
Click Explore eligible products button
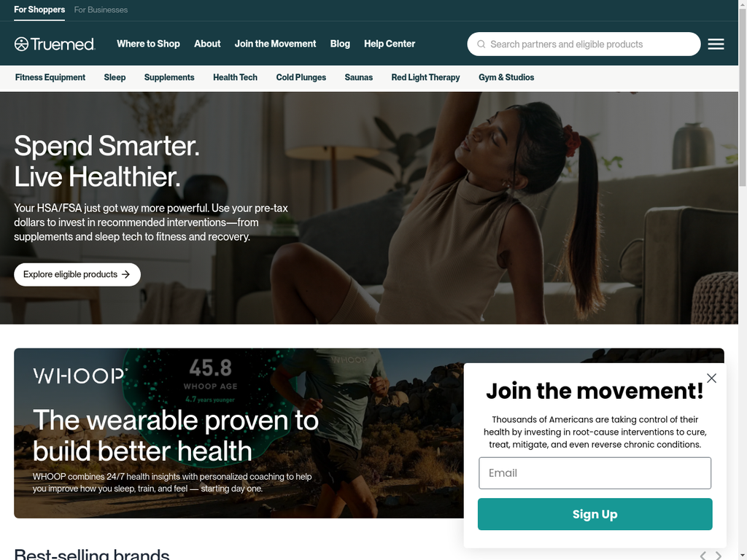tap(77, 275)
